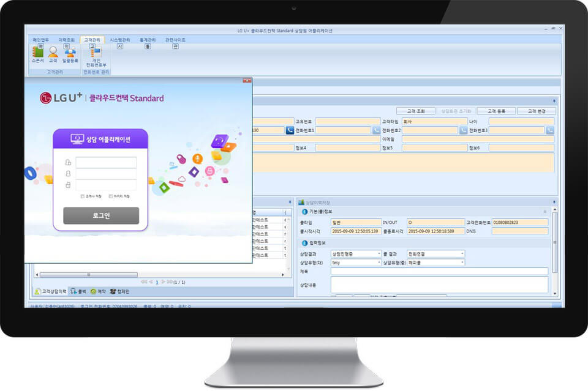Click the 콜시작시각 field with 12:50:05.139
Image resolution: width=588 pixels, height=391 pixels.
[356, 231]
